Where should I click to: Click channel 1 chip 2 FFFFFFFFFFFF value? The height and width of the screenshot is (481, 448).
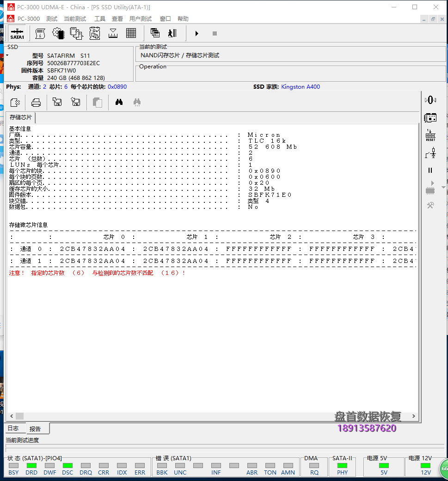258,261
